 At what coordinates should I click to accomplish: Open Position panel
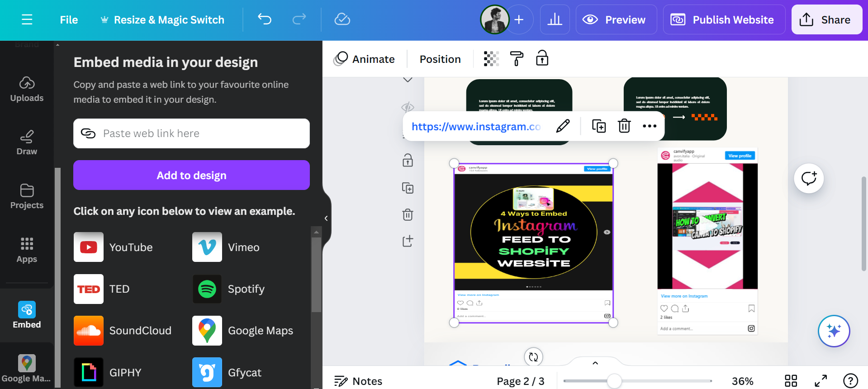point(440,59)
